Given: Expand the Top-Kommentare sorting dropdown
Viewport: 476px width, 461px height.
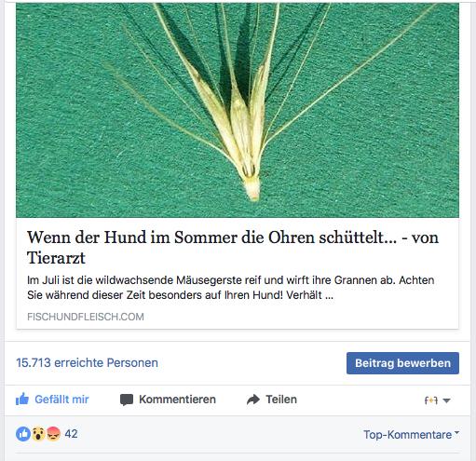Looking at the screenshot, I should click(x=411, y=435).
